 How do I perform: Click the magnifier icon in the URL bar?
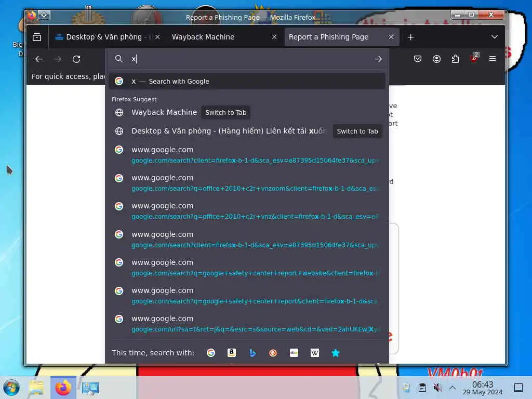coord(118,59)
